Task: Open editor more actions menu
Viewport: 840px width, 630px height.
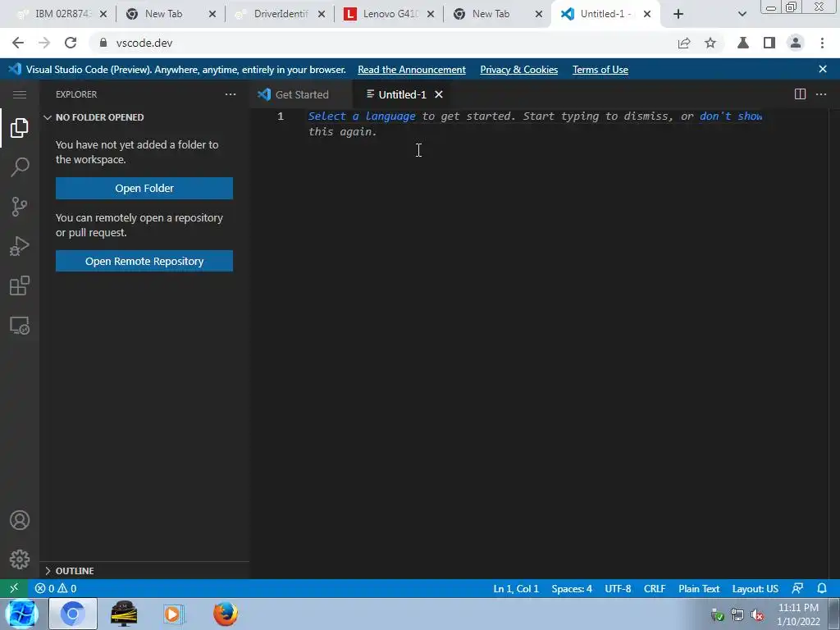Action: click(x=820, y=94)
